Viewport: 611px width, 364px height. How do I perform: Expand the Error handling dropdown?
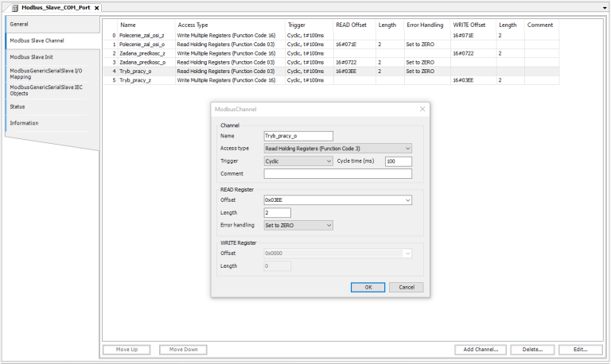click(298, 225)
